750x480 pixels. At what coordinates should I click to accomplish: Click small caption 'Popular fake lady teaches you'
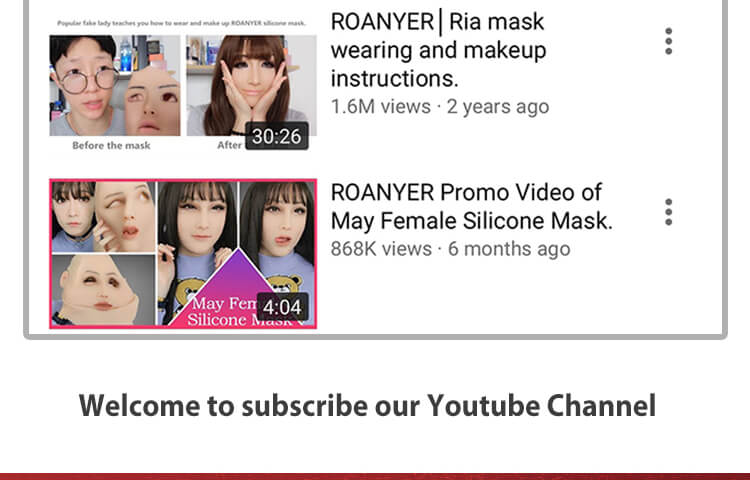point(181,23)
